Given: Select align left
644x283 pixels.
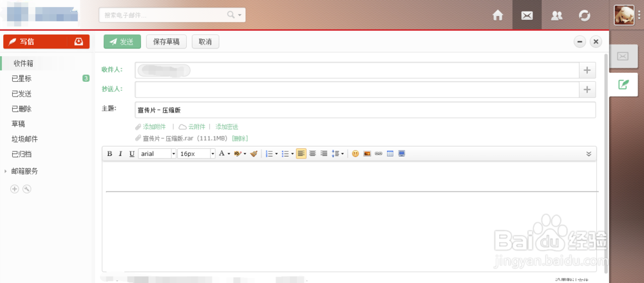Looking at the screenshot, I should tap(301, 153).
